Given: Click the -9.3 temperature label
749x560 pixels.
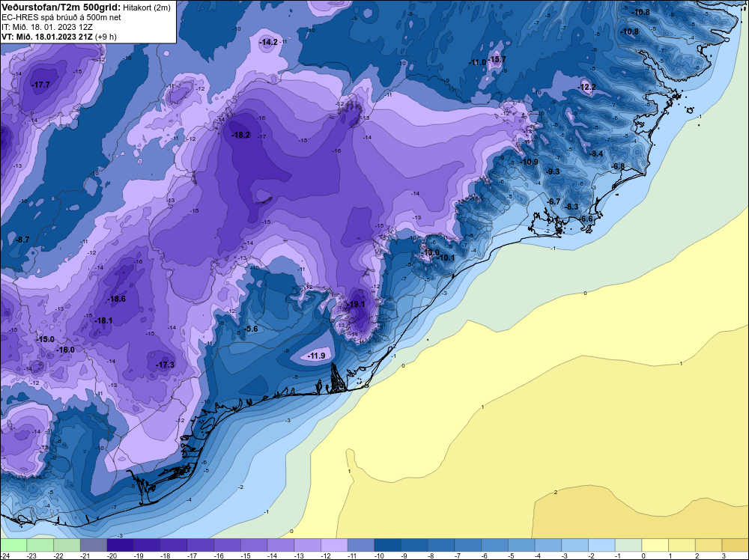Looking at the screenshot, I should pyautogui.click(x=553, y=171).
